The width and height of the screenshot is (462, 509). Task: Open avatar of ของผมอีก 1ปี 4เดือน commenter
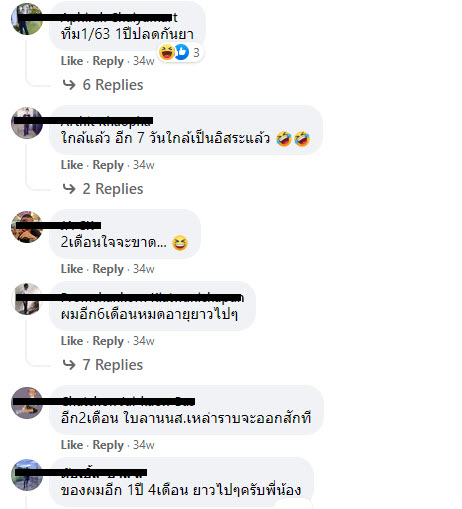[x=27, y=475]
